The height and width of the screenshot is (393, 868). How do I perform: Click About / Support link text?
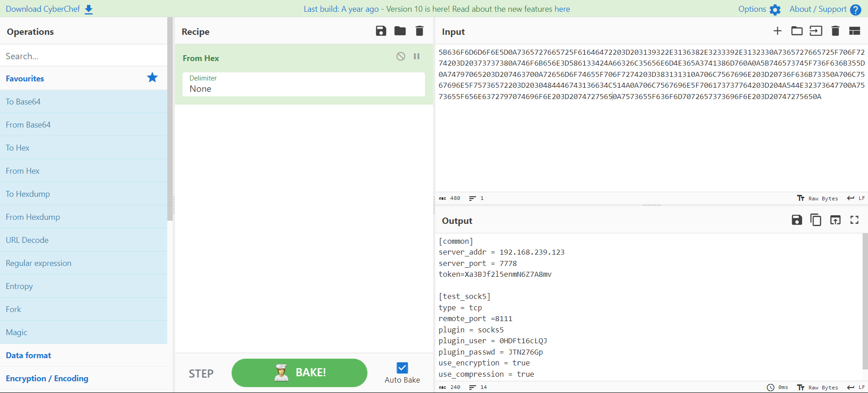[818, 9]
